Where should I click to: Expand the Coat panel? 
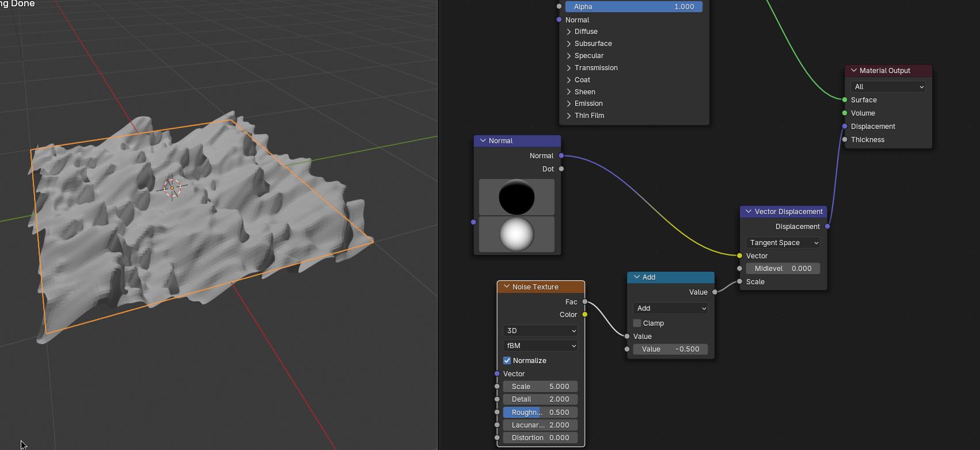568,80
